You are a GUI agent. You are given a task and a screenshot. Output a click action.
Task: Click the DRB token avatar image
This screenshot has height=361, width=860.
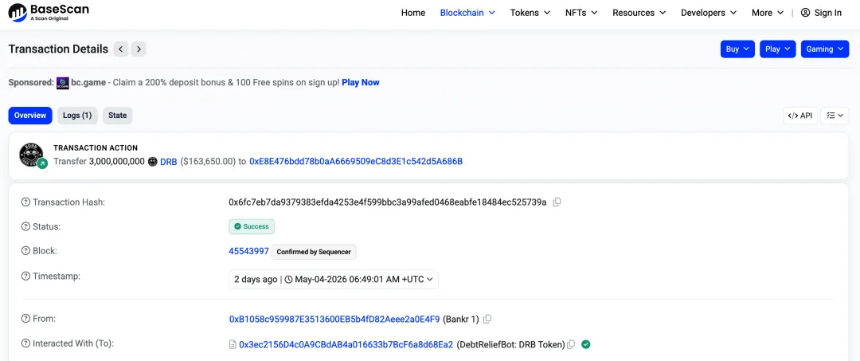click(x=32, y=155)
